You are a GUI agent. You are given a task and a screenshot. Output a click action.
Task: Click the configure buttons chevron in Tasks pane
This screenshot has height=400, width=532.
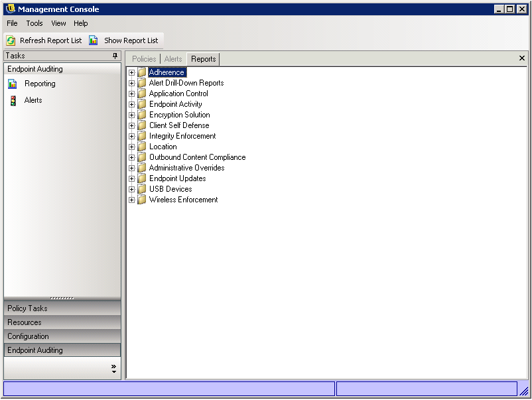(x=113, y=369)
